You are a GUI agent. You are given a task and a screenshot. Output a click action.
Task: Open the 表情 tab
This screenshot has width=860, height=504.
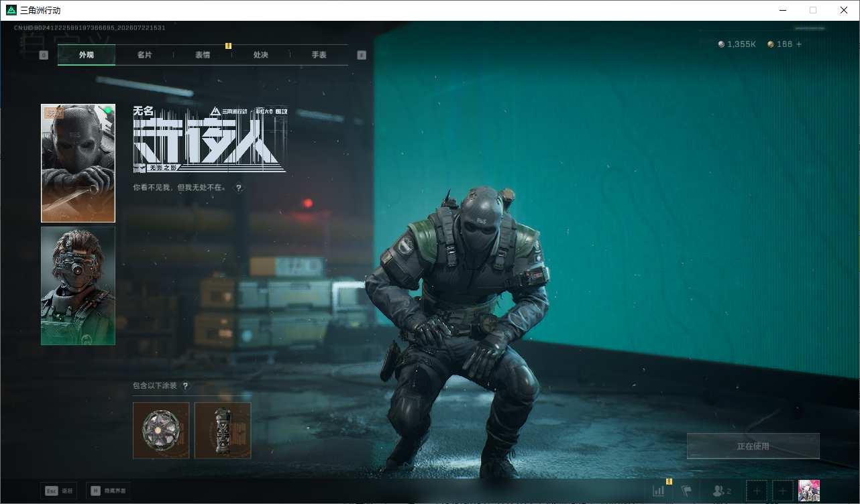click(203, 55)
